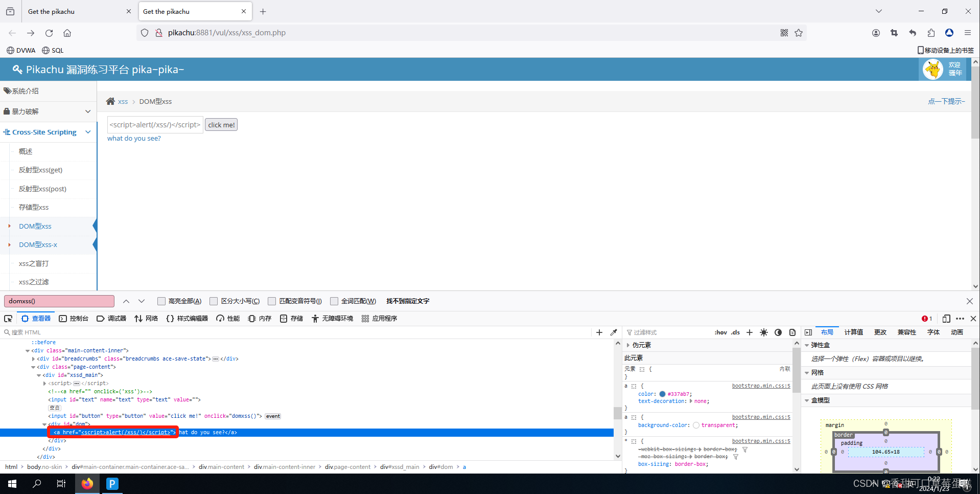Open the browser tab list dropdown

[x=878, y=11]
